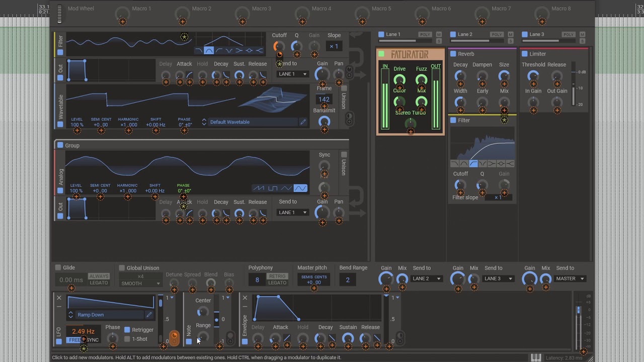Select low-pass type in generator Filter
644x362 pixels.
click(199, 50)
